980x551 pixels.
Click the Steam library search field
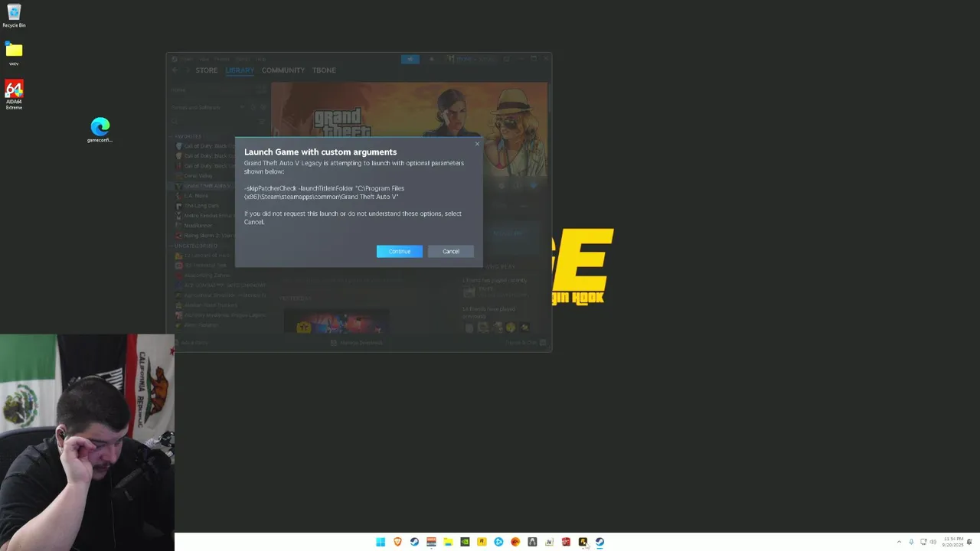point(214,121)
